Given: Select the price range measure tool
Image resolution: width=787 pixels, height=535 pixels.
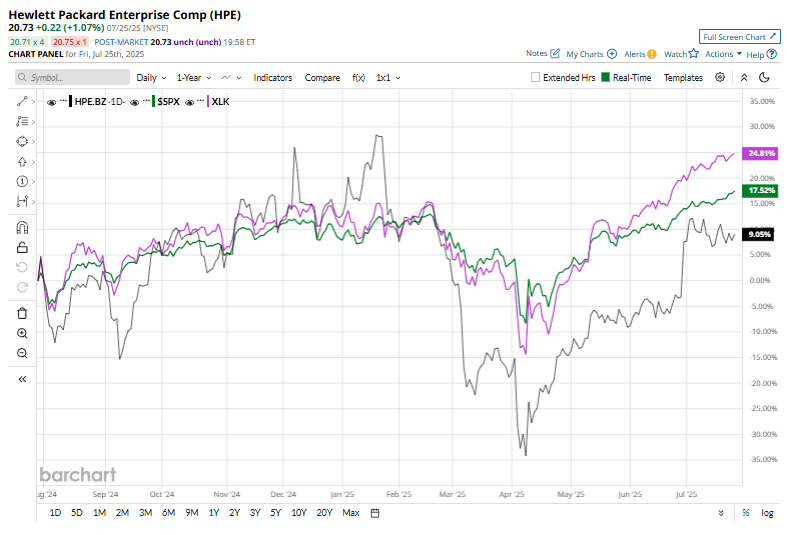Looking at the screenshot, I should [x=22, y=201].
